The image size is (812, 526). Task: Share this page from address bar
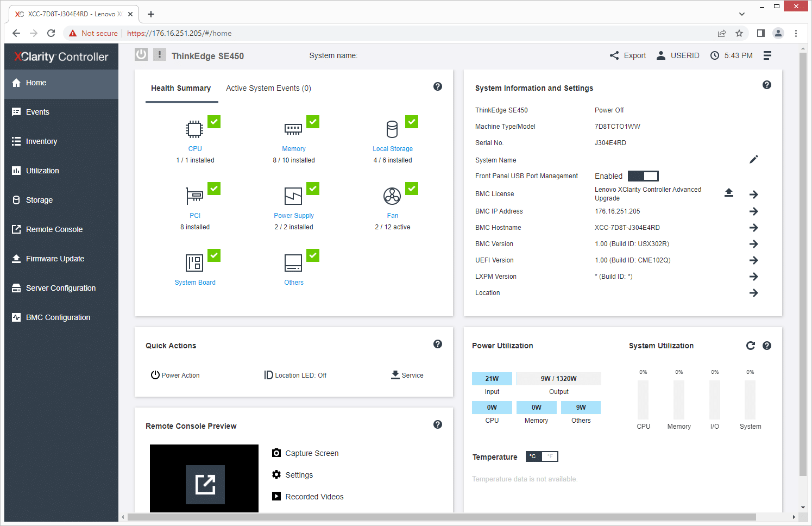[x=722, y=33]
